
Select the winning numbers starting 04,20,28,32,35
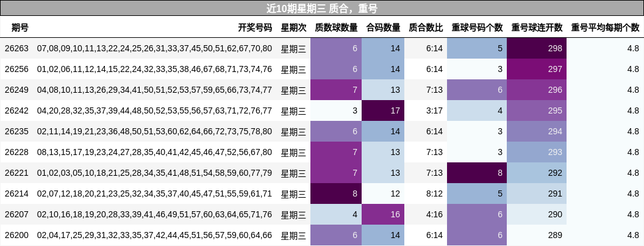click(154, 110)
